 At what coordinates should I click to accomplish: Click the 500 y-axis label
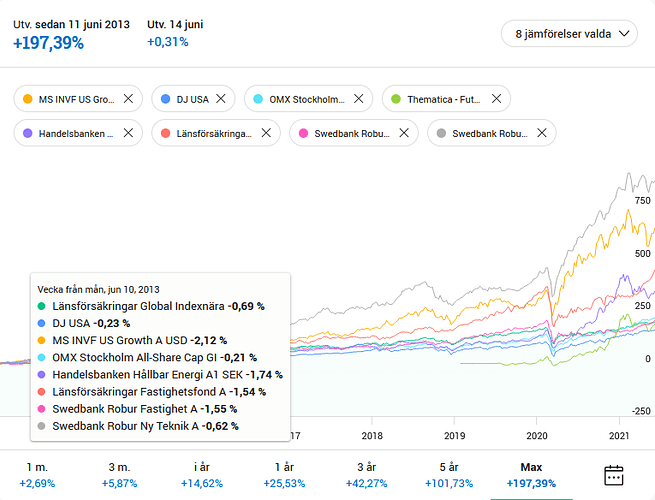[642, 254]
